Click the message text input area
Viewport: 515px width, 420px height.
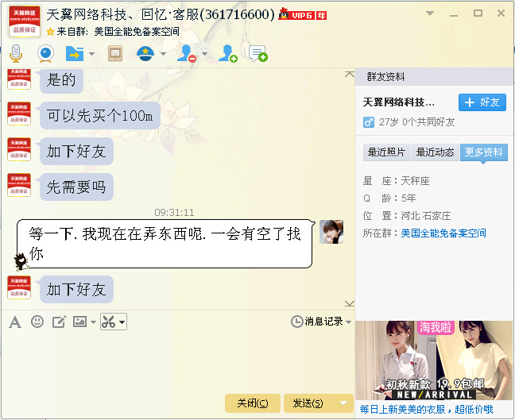coord(177,361)
